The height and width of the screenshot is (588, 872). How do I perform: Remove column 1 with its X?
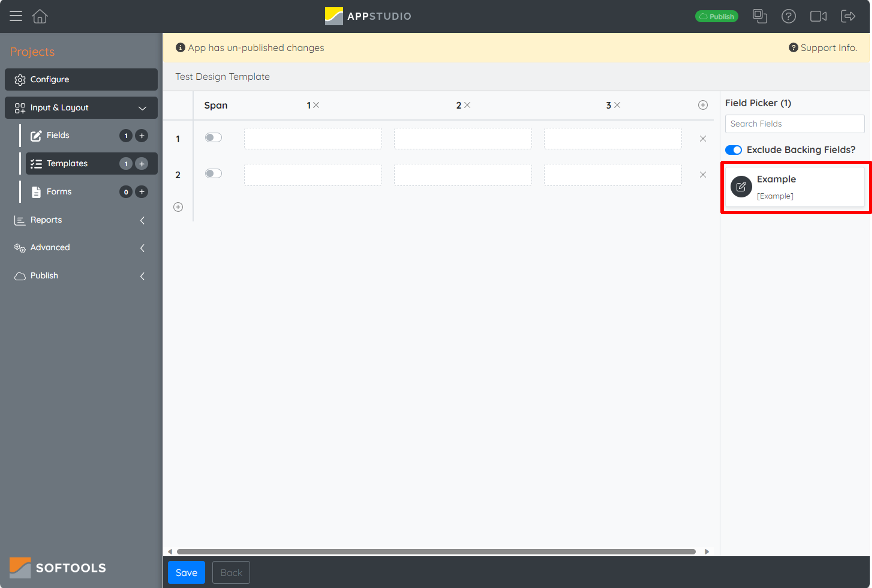[316, 105]
